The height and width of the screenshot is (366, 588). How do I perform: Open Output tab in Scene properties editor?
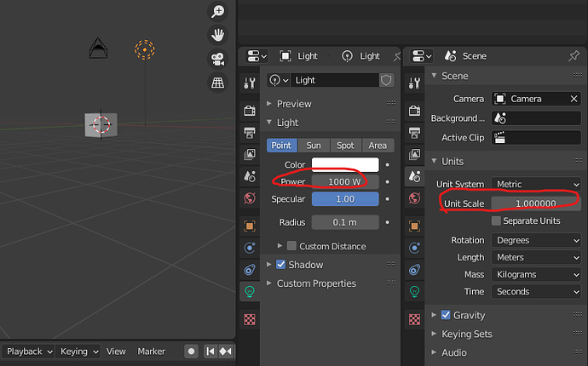click(x=414, y=133)
